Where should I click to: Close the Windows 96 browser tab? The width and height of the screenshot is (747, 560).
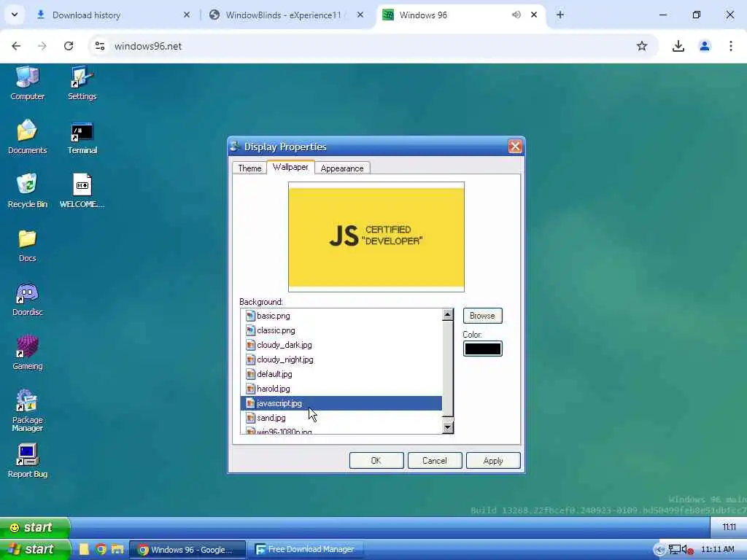tap(534, 15)
